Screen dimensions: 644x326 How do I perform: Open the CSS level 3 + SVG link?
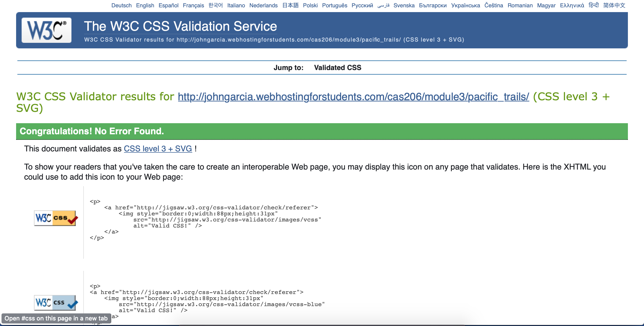158,149
